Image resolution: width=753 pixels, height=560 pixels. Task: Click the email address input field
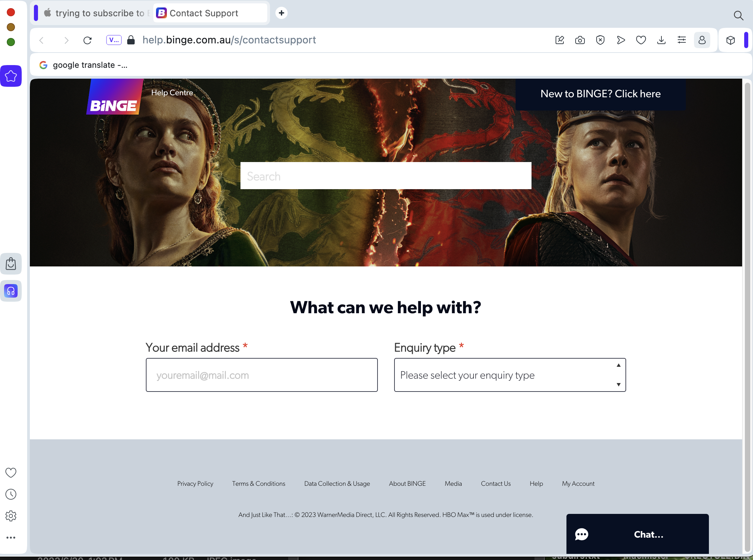(262, 375)
